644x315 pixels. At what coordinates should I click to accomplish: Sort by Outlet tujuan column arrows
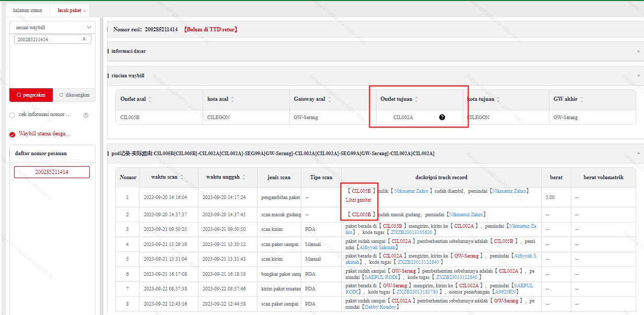416,99
